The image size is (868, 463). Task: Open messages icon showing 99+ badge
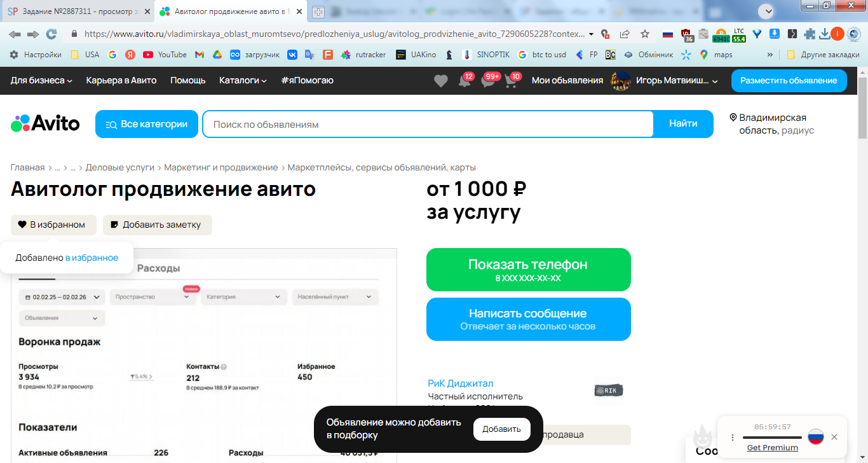[489, 81]
